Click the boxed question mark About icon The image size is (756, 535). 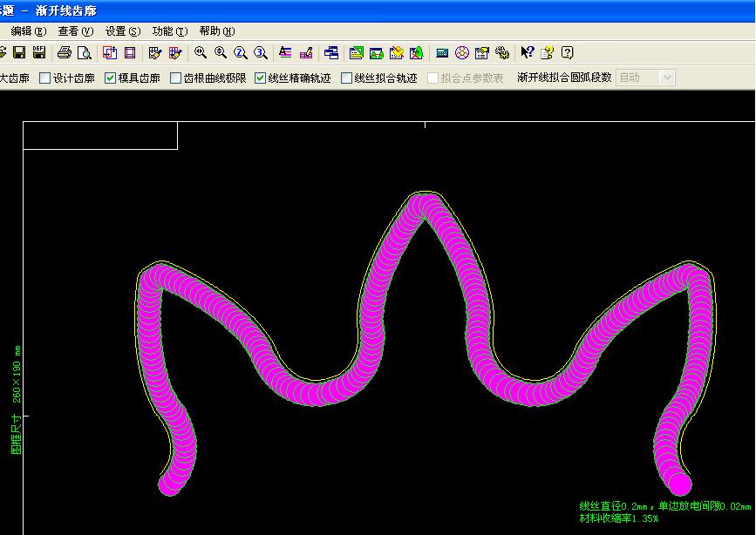coord(568,52)
